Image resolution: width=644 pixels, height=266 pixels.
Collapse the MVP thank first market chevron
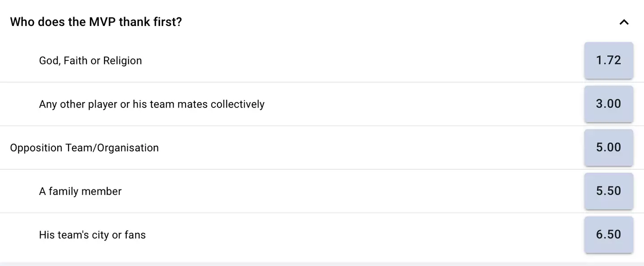click(x=624, y=22)
